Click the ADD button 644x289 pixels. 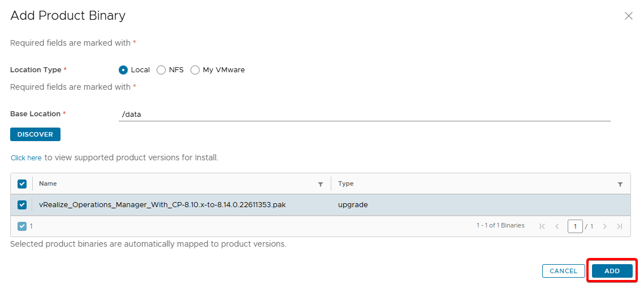(612, 271)
